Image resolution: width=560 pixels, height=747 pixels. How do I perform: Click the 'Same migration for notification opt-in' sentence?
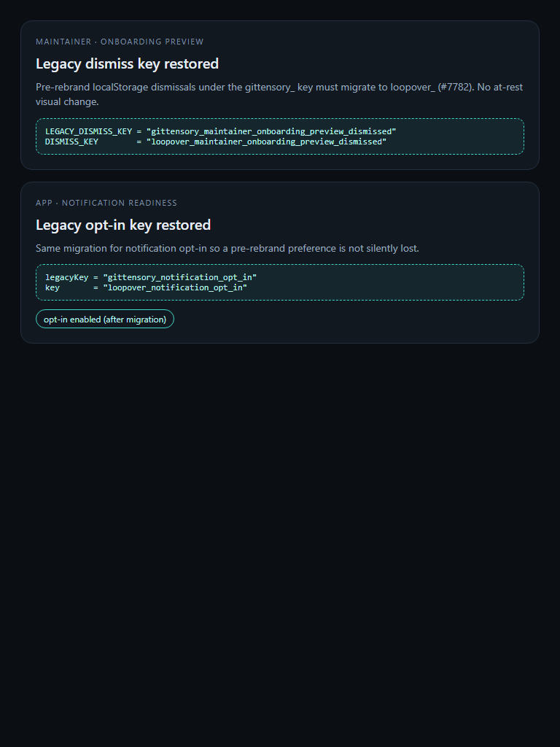(227, 248)
